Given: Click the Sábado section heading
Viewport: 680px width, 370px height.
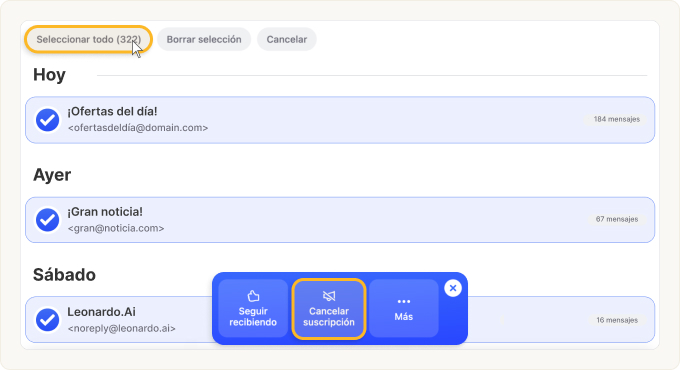Looking at the screenshot, I should pos(64,275).
